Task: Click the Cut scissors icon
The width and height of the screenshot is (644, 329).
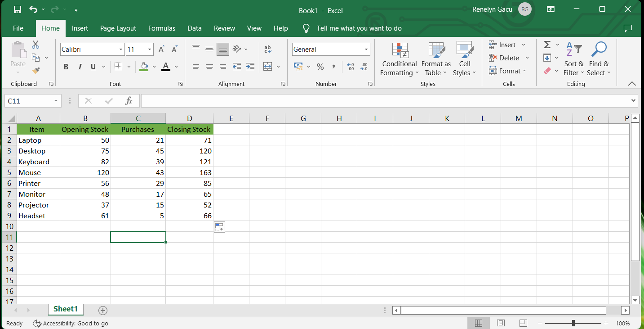Action: (36, 45)
